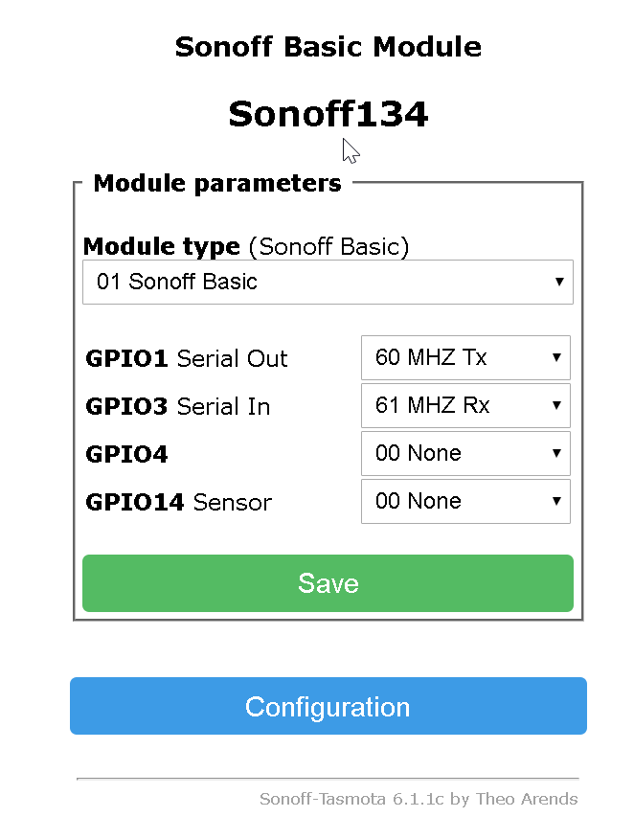634x840 pixels.
Task: Open the GPIO14 Sensor dropdown
Action: 465,501
